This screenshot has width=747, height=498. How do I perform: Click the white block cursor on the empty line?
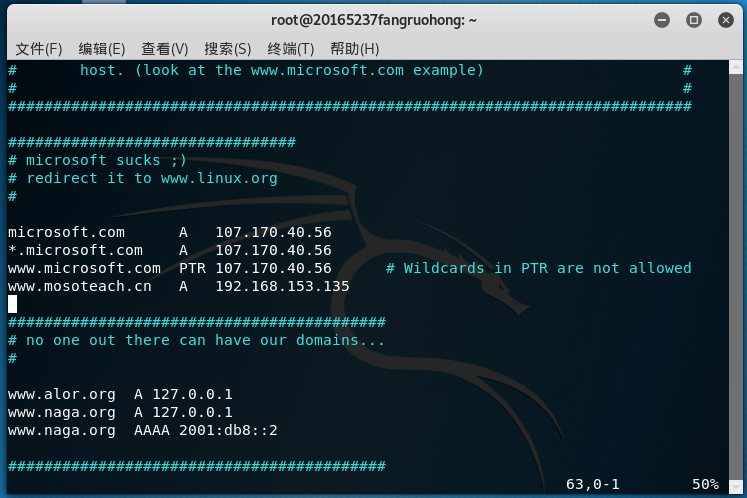12,304
